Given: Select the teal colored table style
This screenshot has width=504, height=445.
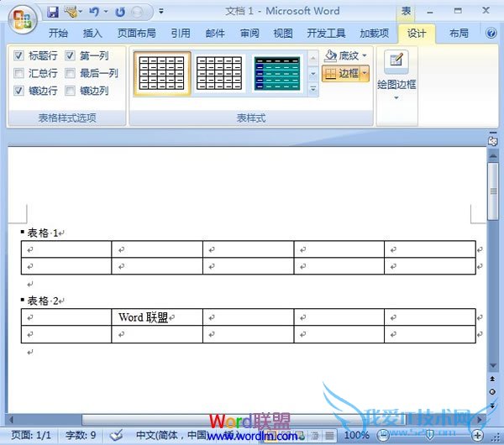Looking at the screenshot, I should (276, 73).
